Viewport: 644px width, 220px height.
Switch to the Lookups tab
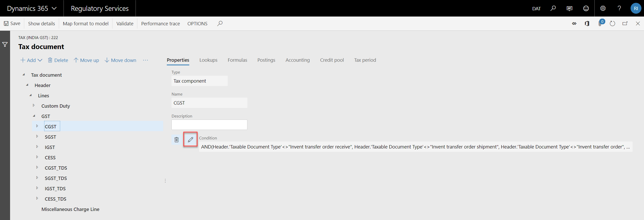(x=208, y=60)
